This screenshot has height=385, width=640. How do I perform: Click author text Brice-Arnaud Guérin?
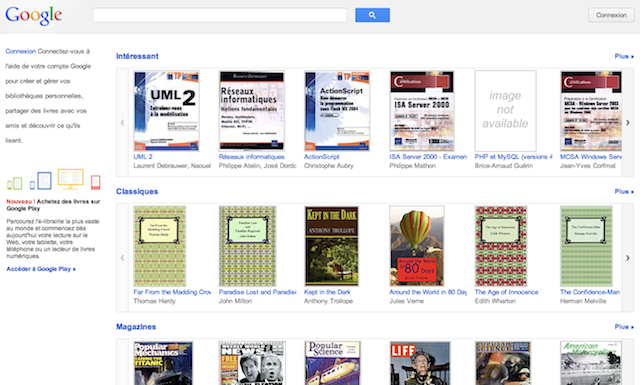[x=504, y=166]
